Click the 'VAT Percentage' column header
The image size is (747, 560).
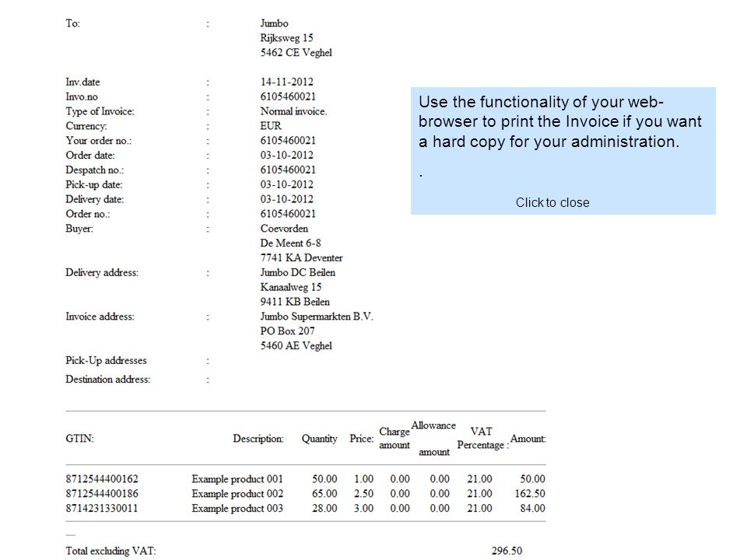[x=482, y=438]
